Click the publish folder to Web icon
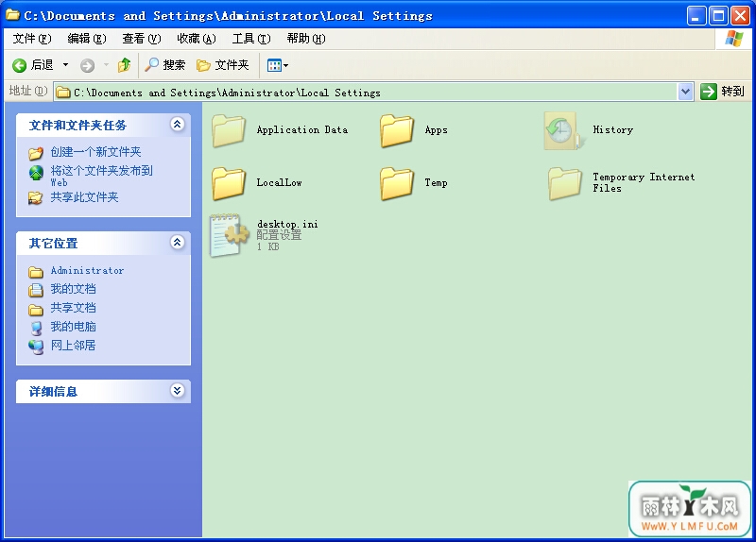The image size is (756, 542). 36,172
